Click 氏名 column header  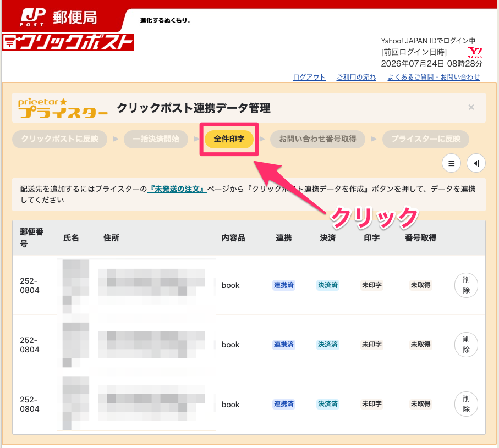[71, 238]
